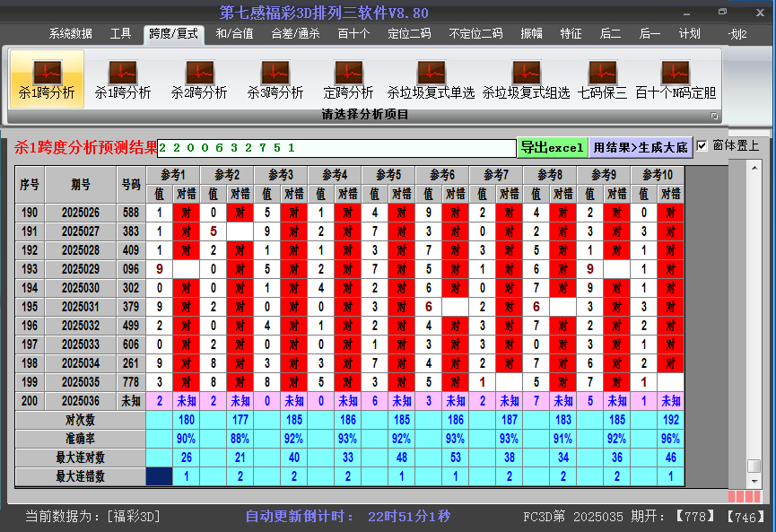This screenshot has width=776, height=532.
Task: Switch to the 后二 tab
Action: [x=610, y=34]
